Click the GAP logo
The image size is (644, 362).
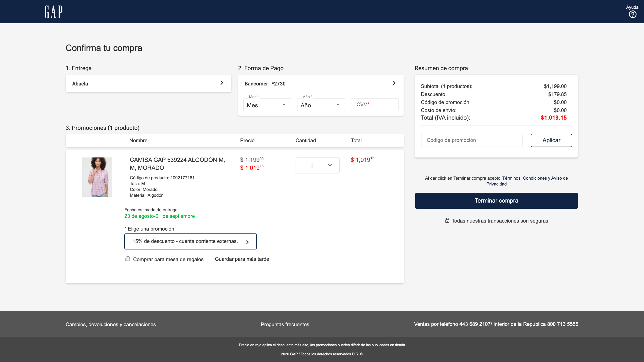(54, 12)
